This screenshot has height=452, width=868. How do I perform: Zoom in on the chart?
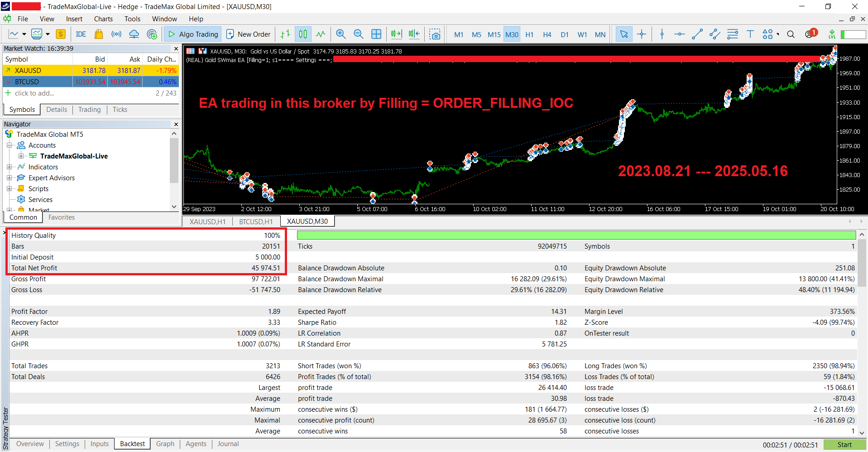[x=341, y=34]
